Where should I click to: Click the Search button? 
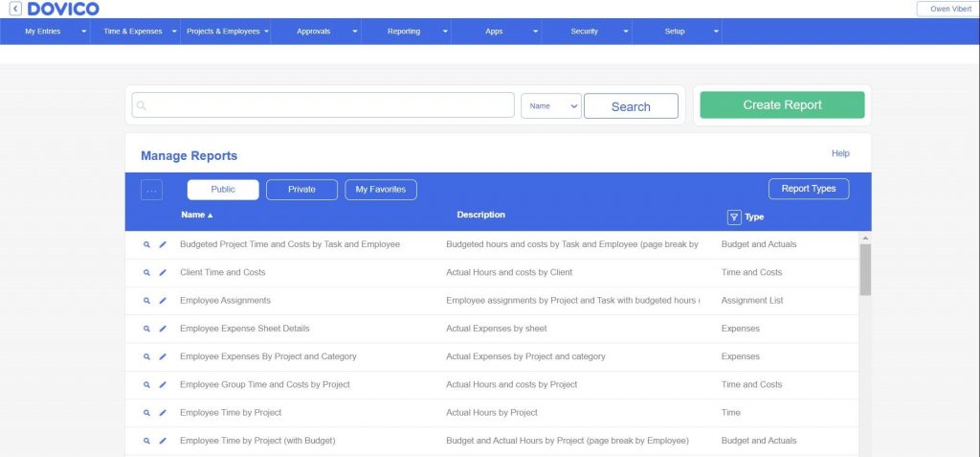[x=631, y=105]
